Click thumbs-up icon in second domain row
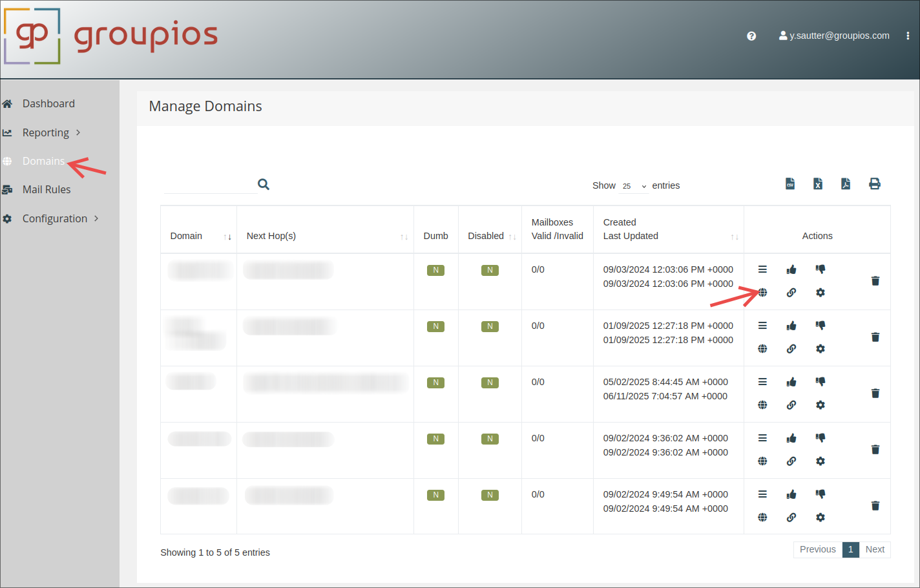This screenshot has height=588, width=920. pyautogui.click(x=791, y=326)
